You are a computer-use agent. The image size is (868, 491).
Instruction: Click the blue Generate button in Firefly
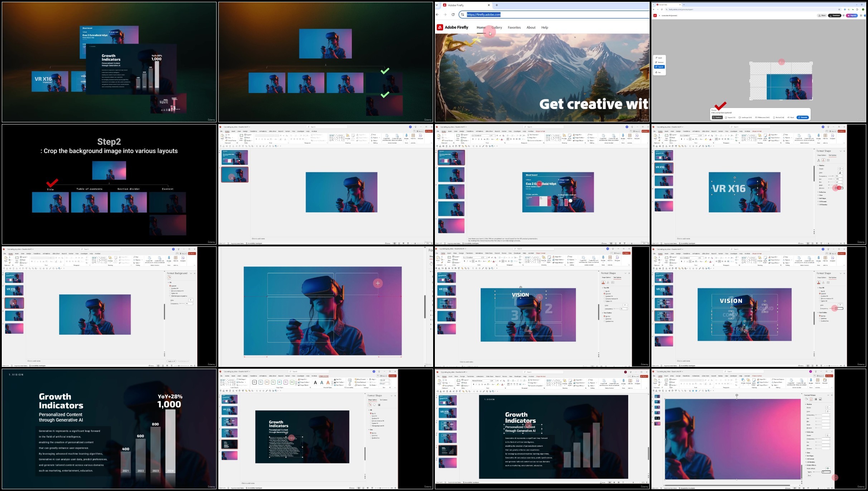(803, 117)
